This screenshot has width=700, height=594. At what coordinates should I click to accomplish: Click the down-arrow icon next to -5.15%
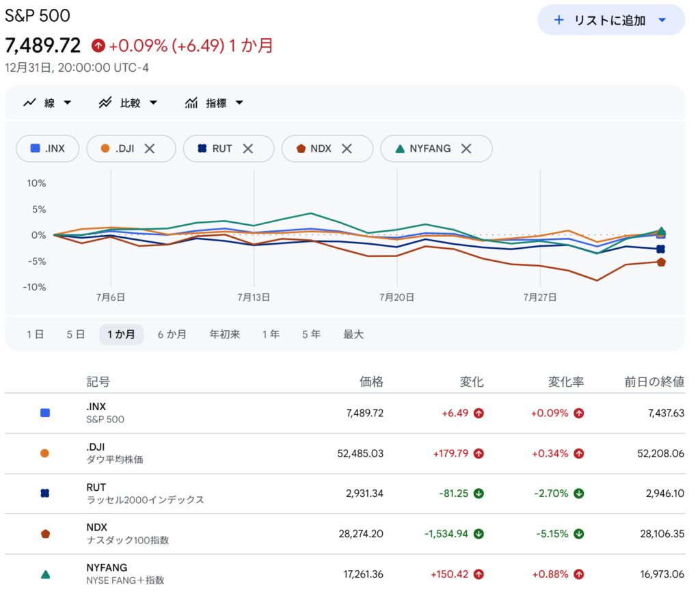(x=579, y=534)
